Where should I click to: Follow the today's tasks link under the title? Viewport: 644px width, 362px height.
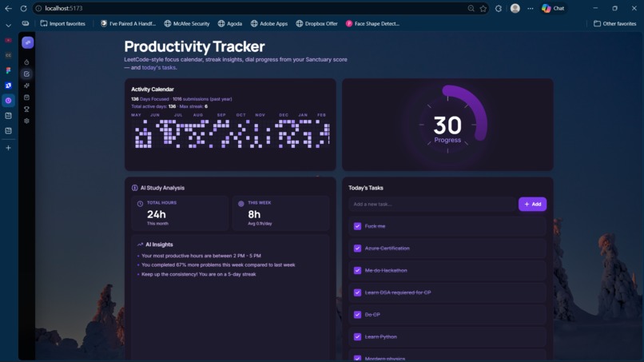158,67
